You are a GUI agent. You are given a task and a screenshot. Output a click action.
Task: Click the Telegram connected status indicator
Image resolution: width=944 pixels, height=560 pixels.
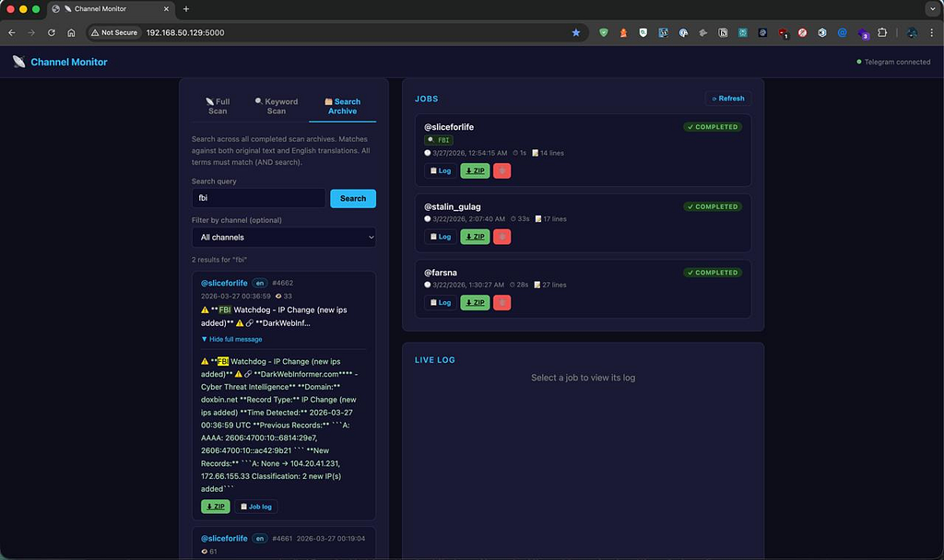(893, 62)
